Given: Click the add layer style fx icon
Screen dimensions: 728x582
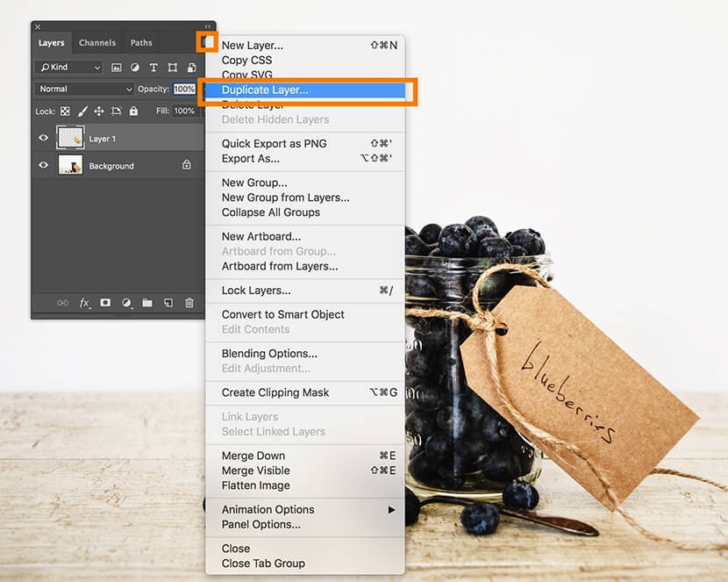Looking at the screenshot, I should pos(85,303).
